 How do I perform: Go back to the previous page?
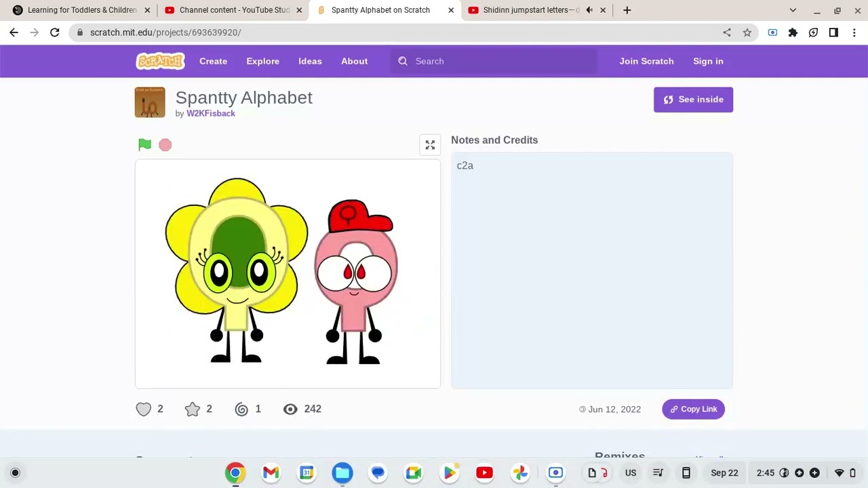14,33
